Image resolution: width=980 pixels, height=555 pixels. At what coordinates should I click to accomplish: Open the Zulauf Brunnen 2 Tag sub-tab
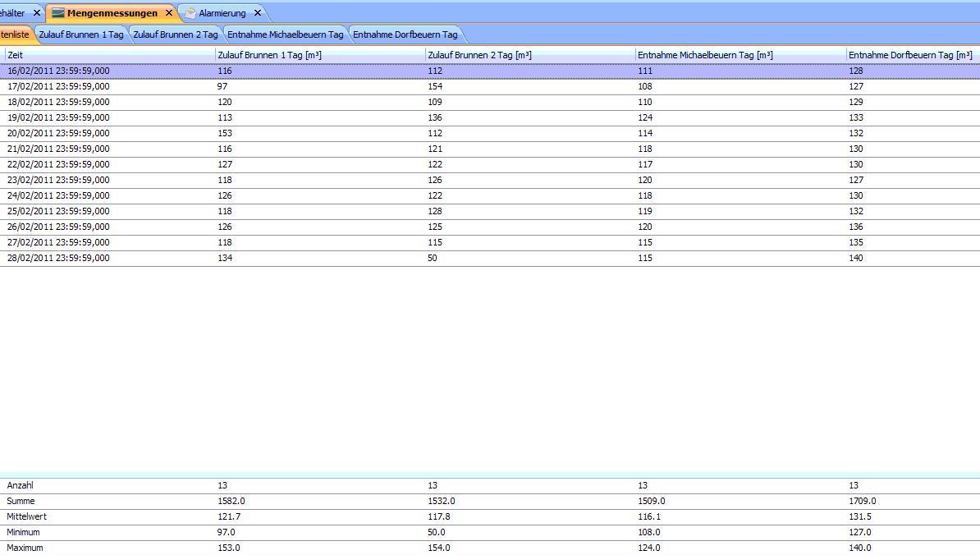pos(175,34)
